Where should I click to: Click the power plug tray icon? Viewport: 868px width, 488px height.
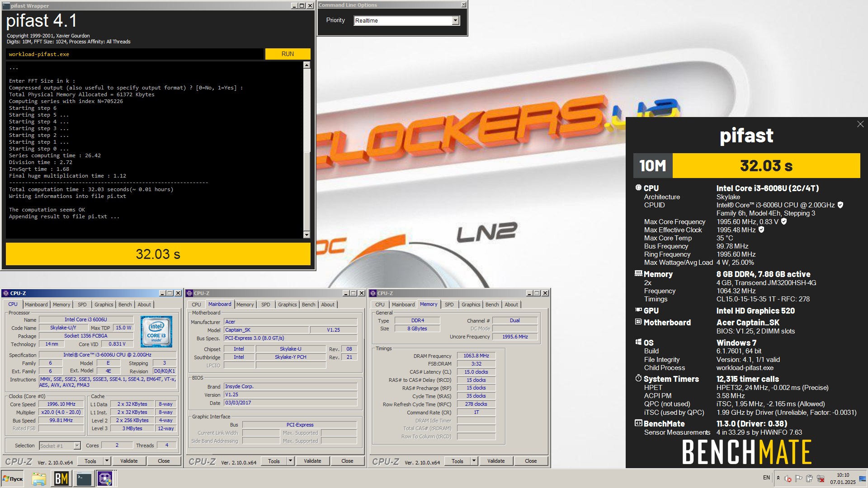pos(809,479)
